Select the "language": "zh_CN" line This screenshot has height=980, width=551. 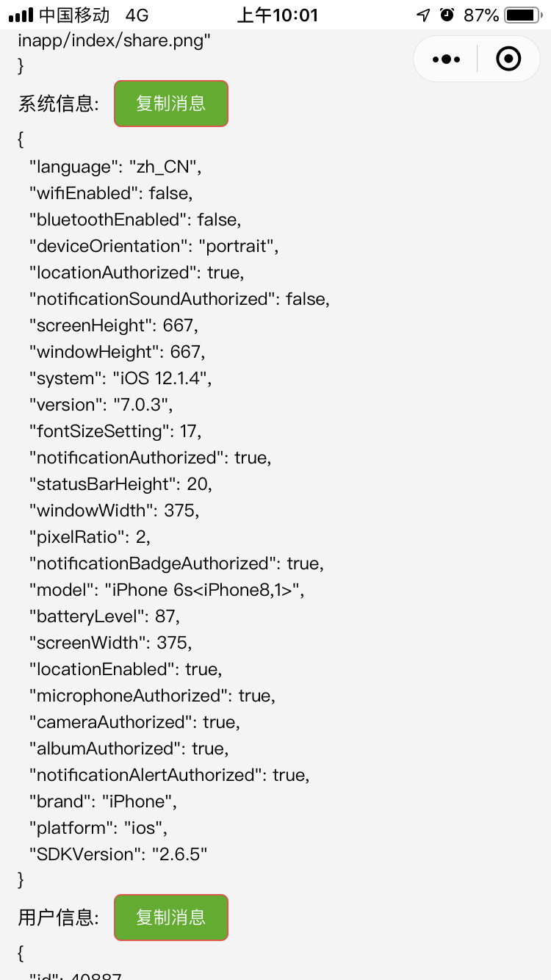coord(115,167)
